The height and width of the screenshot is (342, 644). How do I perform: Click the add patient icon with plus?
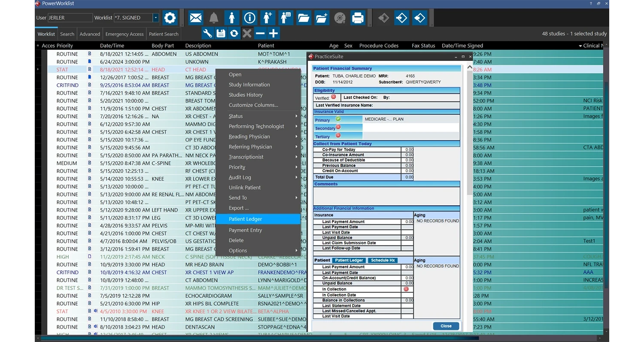(267, 18)
